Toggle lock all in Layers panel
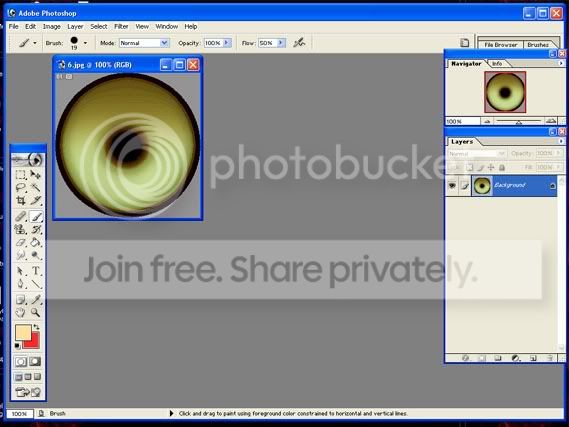Viewport: 569px width, 427px height. [x=502, y=167]
